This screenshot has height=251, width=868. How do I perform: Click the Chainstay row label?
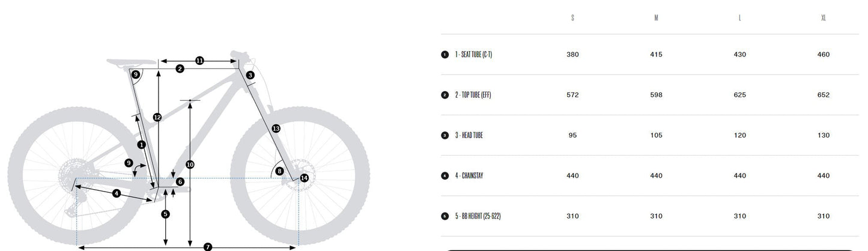469,176
